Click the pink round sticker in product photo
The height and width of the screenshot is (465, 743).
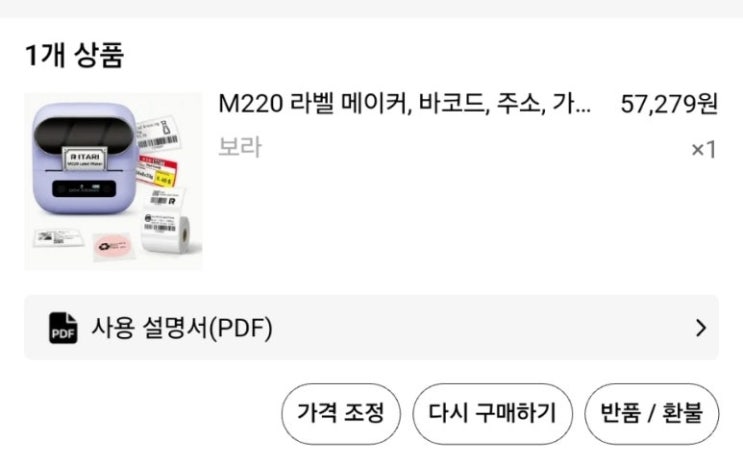[113, 246]
